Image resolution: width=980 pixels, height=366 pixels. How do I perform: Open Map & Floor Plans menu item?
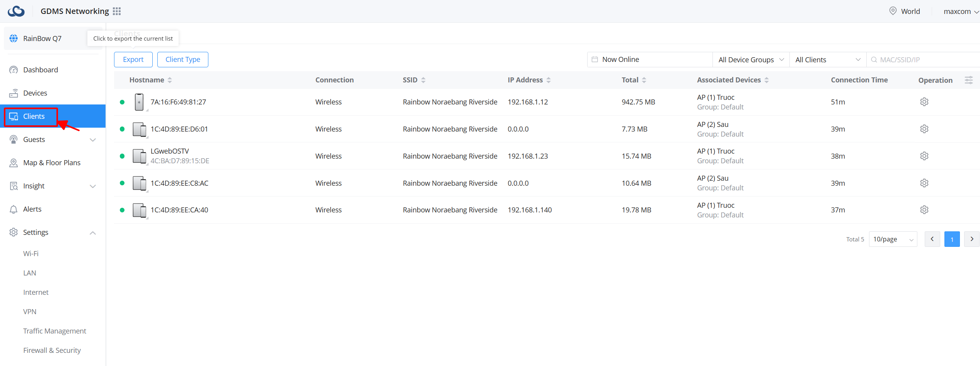[x=52, y=162]
